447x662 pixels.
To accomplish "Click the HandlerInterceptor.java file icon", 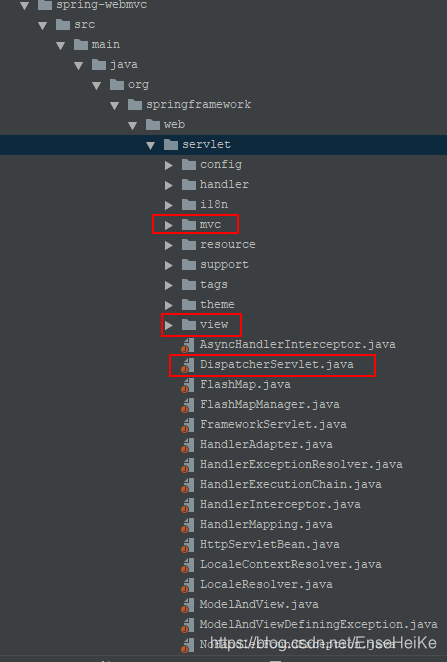I will click(188, 505).
